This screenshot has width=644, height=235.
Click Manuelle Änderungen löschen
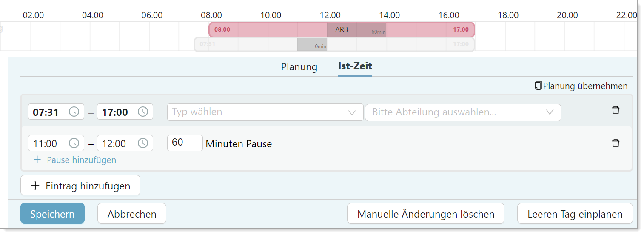[x=426, y=214]
